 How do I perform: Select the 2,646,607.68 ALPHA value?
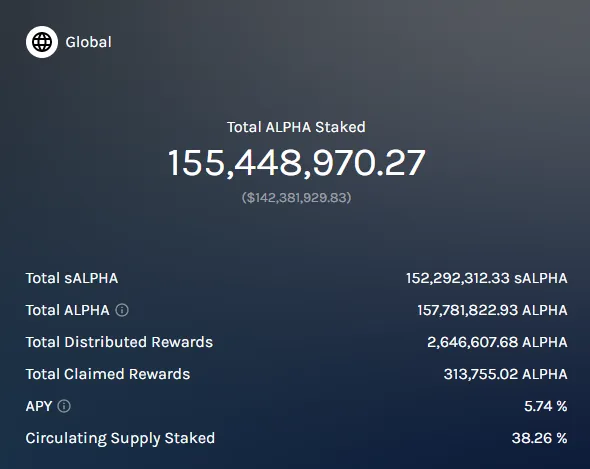497,343
